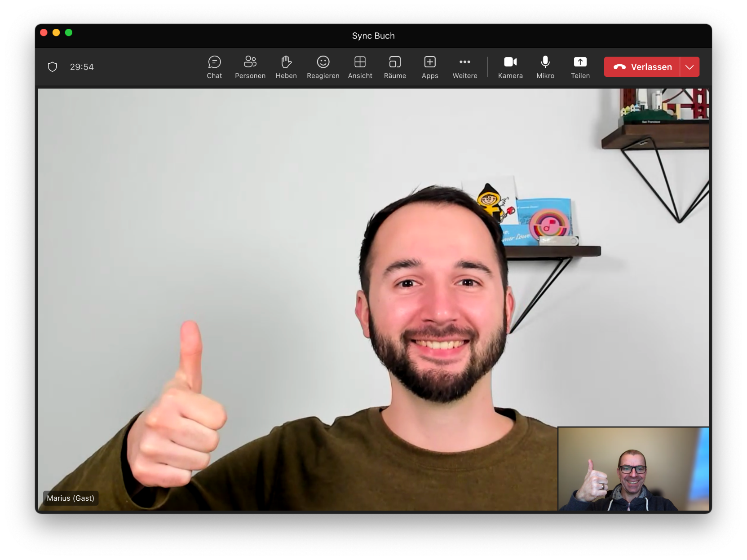
Task: Expand the Verlassen dropdown arrow
Action: 690,67
